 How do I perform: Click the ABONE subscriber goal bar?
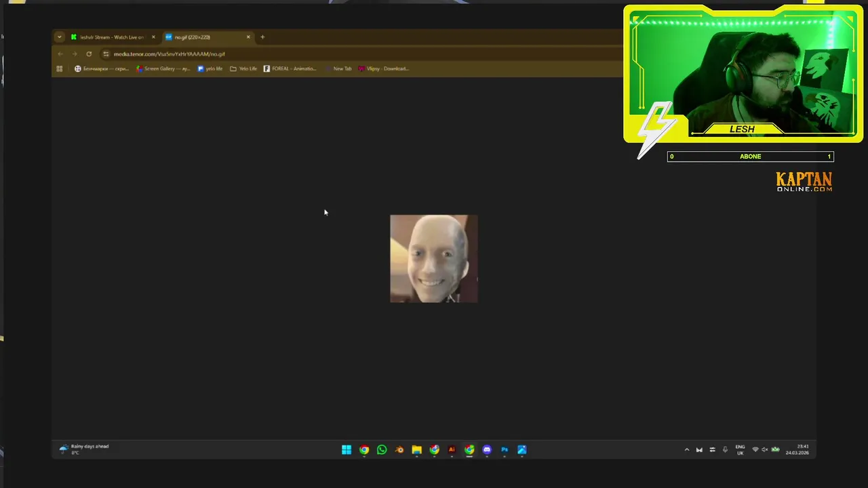751,157
